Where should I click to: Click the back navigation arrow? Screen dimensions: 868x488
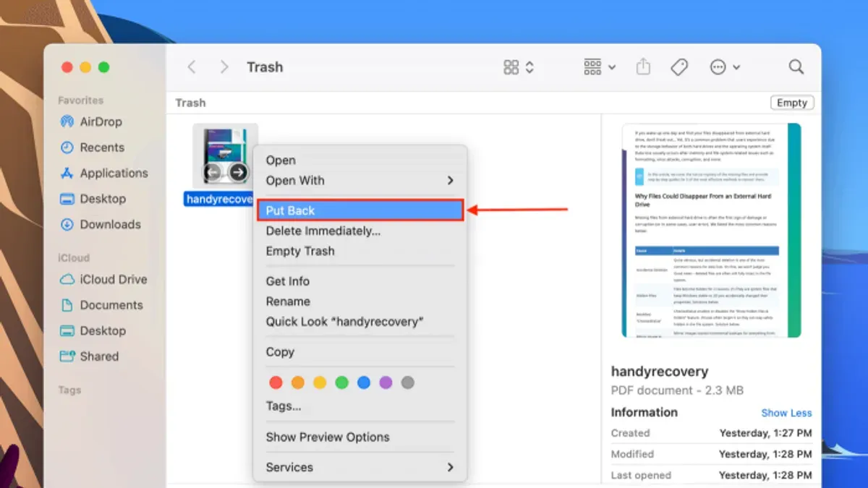coord(192,67)
